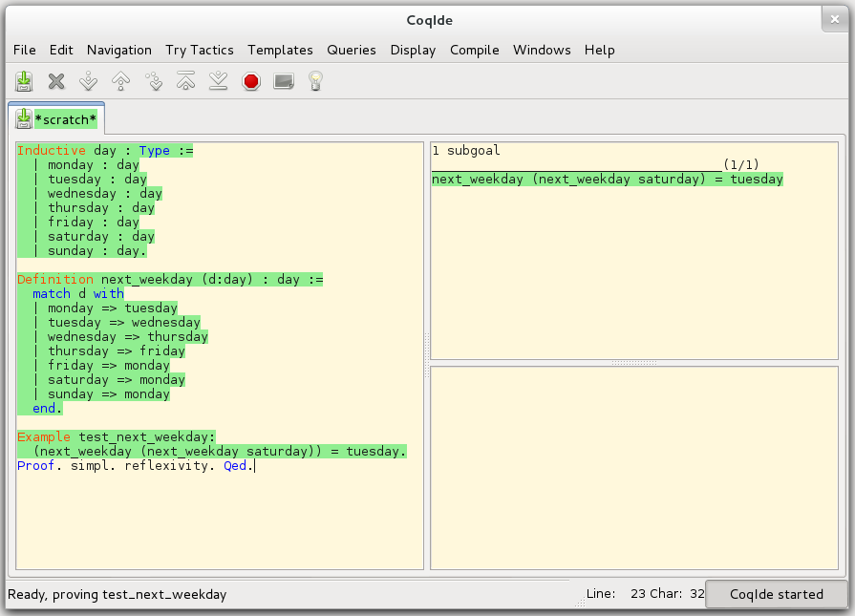Click the Save file toolbar icon

coord(24,82)
